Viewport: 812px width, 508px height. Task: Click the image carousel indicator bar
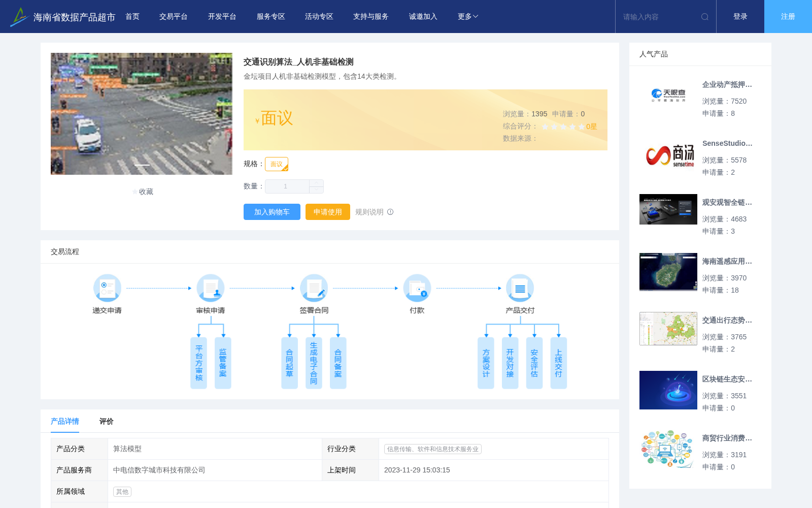click(142, 165)
